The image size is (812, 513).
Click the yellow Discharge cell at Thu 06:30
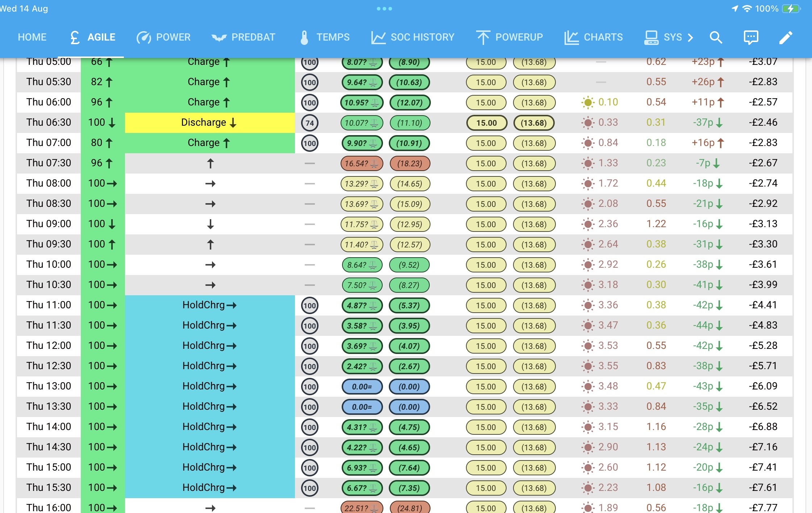point(210,123)
